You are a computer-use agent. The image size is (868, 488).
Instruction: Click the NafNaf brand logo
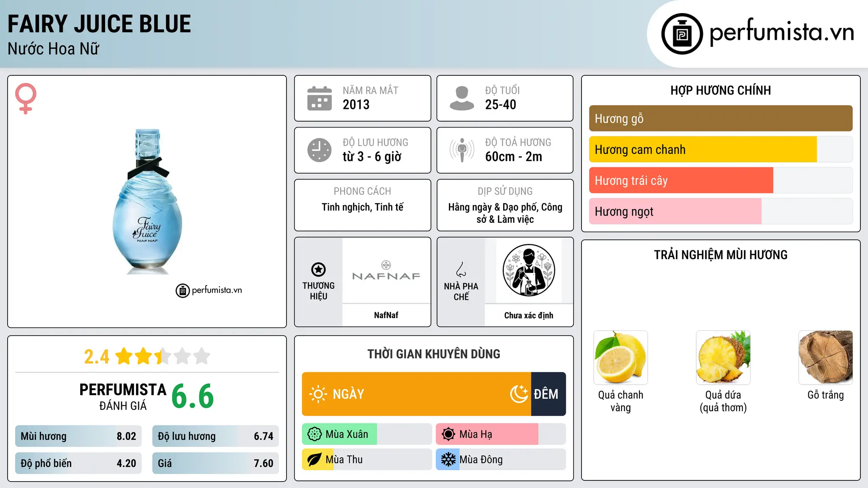point(386,271)
